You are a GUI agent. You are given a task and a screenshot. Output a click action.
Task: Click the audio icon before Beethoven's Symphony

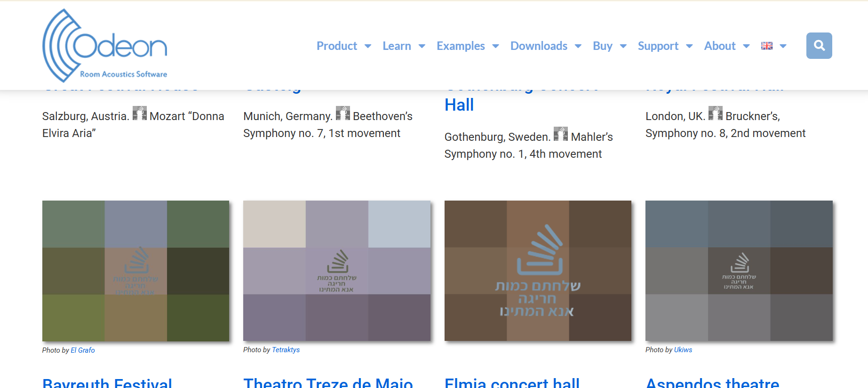(x=342, y=113)
